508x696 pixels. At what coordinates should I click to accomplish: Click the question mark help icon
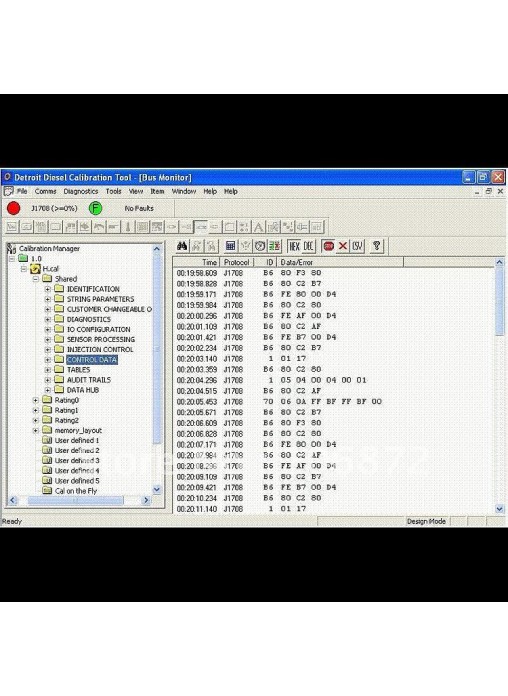tap(377, 246)
